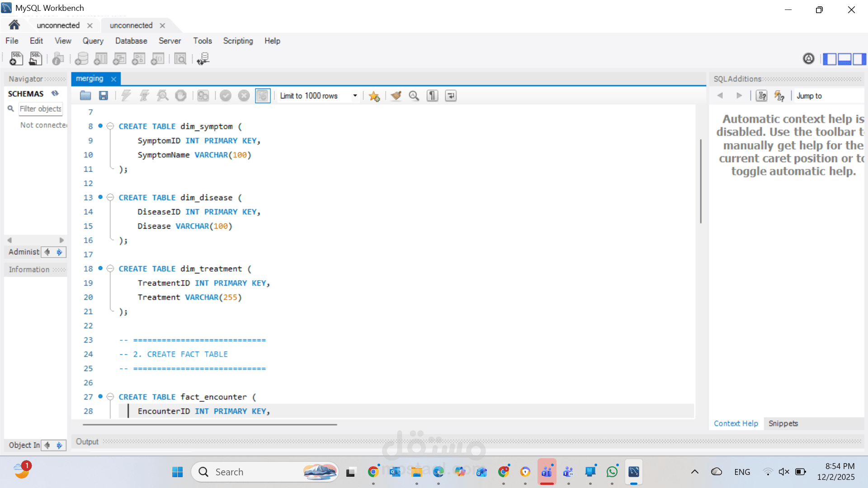868x488 pixels.
Task: Open the Query menu
Action: pyautogui.click(x=93, y=41)
